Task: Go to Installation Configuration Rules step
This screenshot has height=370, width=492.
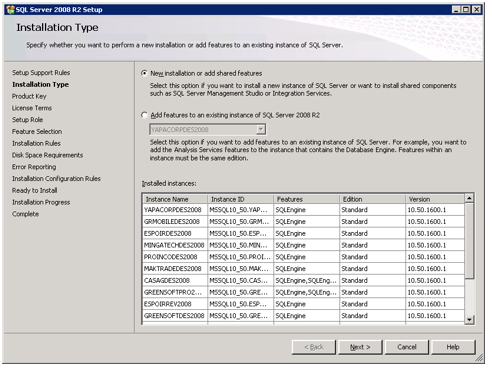Action: click(56, 179)
